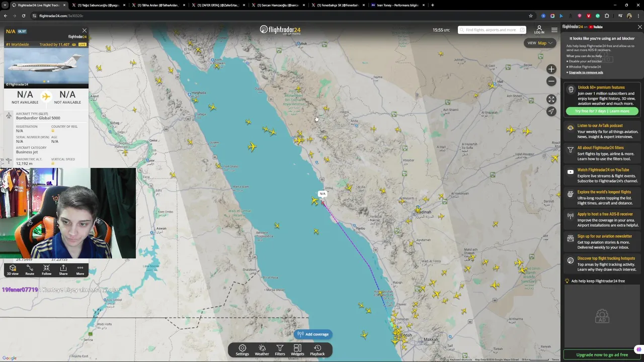Screen dimensions: 644x362
Task: Reload the browser page
Action: coord(23,16)
